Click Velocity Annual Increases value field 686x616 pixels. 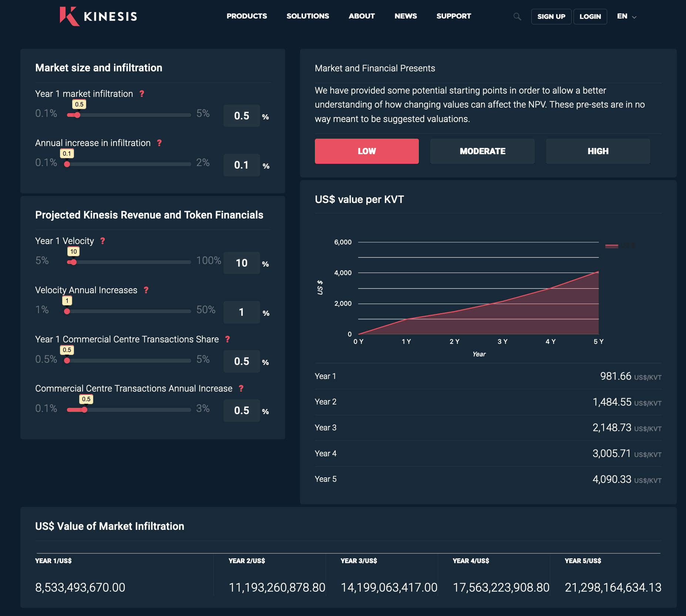242,312
